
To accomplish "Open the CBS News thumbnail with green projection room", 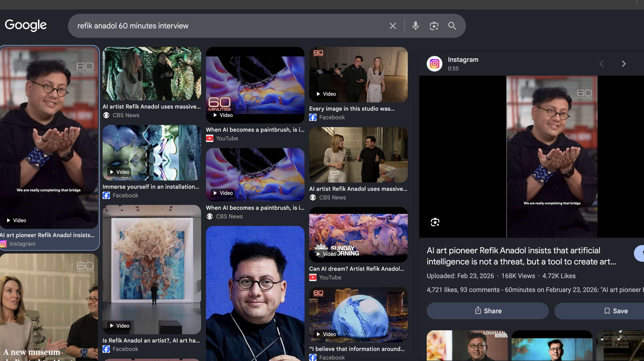I will coord(152,73).
